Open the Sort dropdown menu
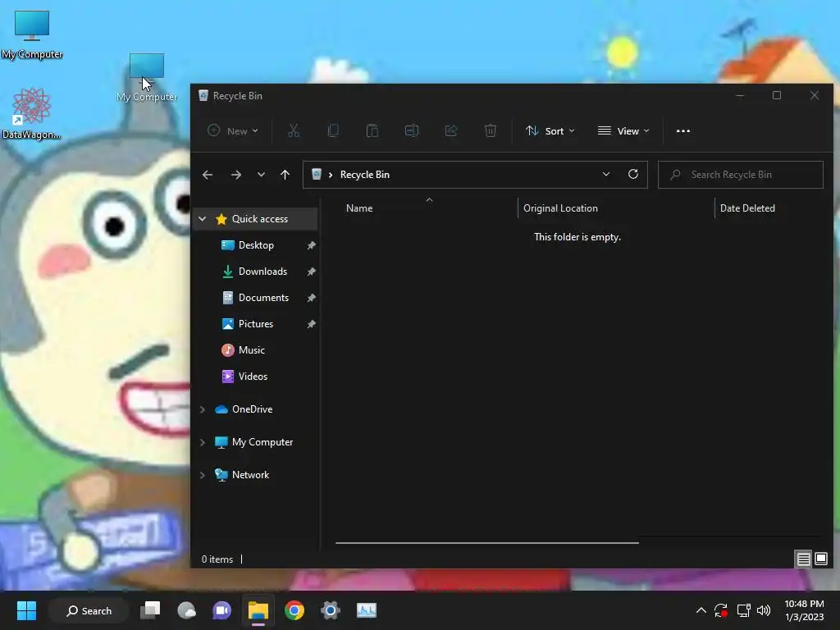The height and width of the screenshot is (630, 840). [550, 130]
